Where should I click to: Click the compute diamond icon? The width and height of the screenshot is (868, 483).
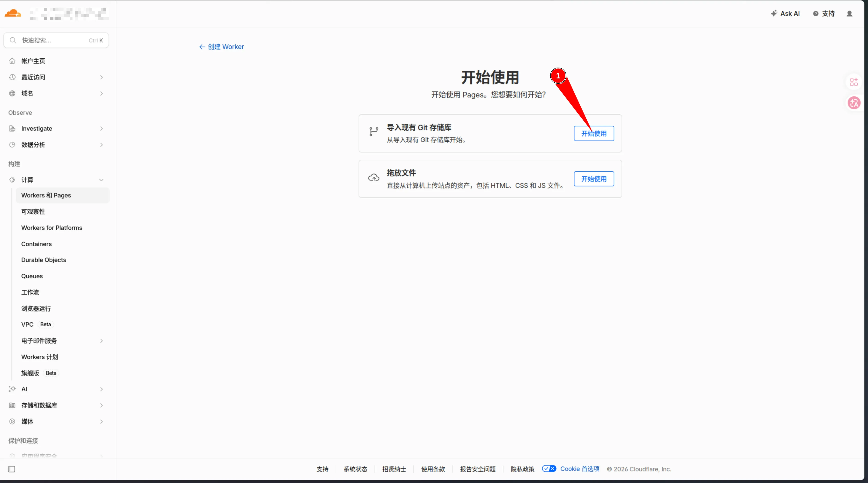12,180
